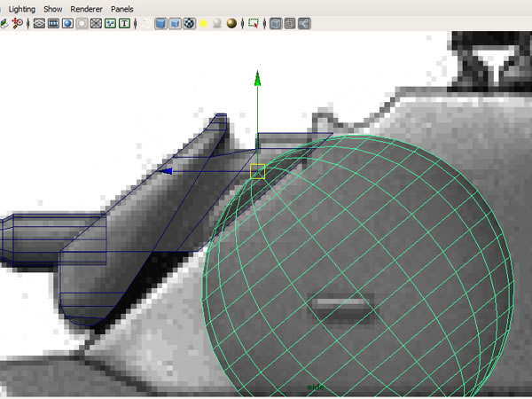
Task: Click the blue Z-axis move arrow
Action: (x=166, y=171)
